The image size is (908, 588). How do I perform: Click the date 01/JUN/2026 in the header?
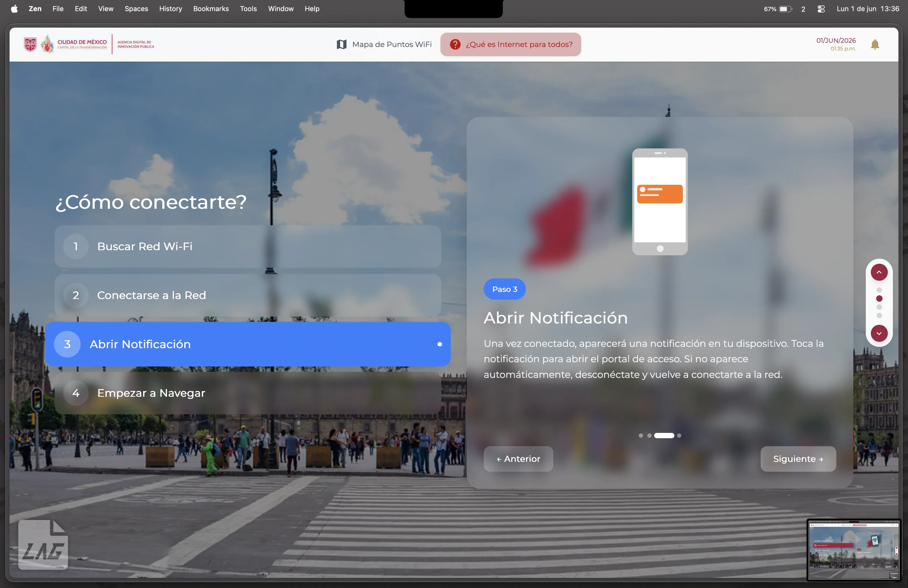click(836, 40)
